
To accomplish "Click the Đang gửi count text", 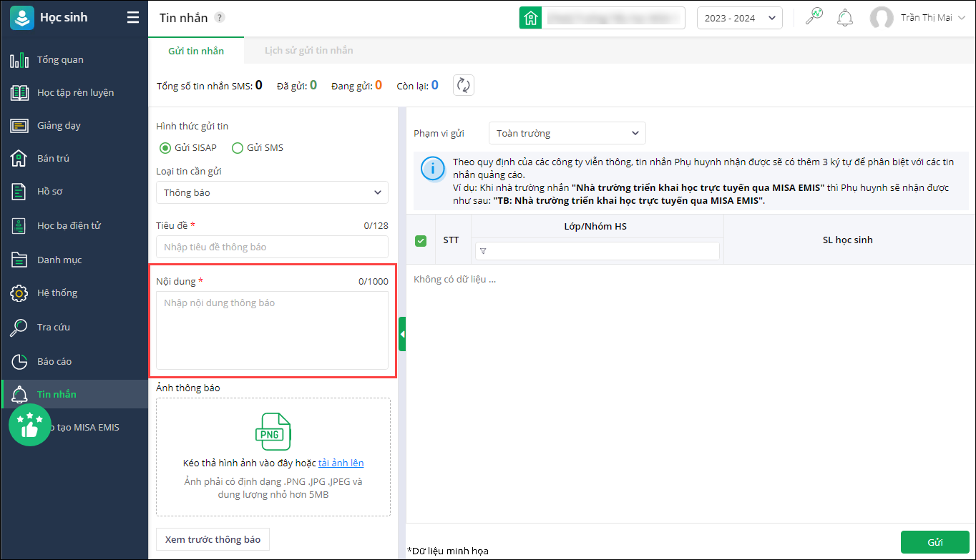I will click(x=356, y=86).
